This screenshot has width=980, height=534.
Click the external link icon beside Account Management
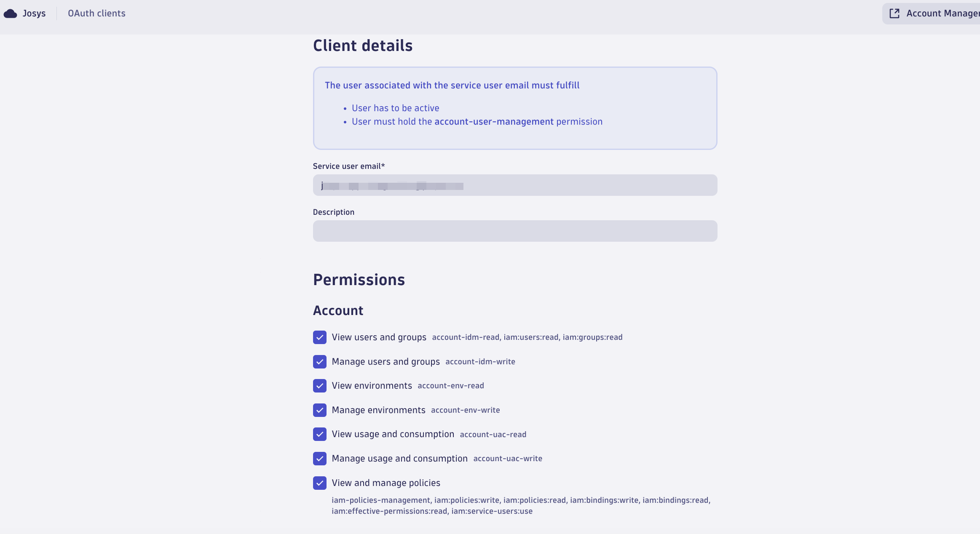pyautogui.click(x=894, y=13)
